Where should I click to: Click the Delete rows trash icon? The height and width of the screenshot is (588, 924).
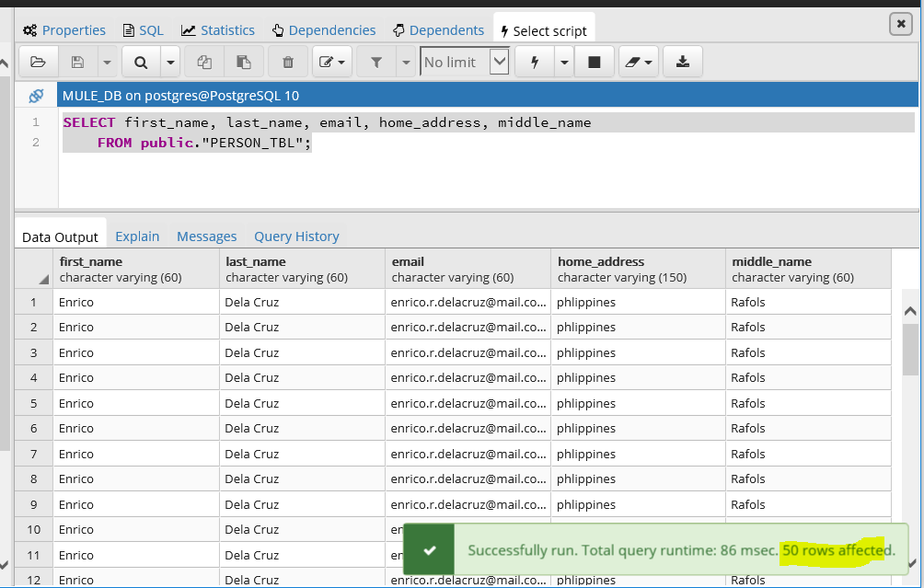[x=288, y=63]
